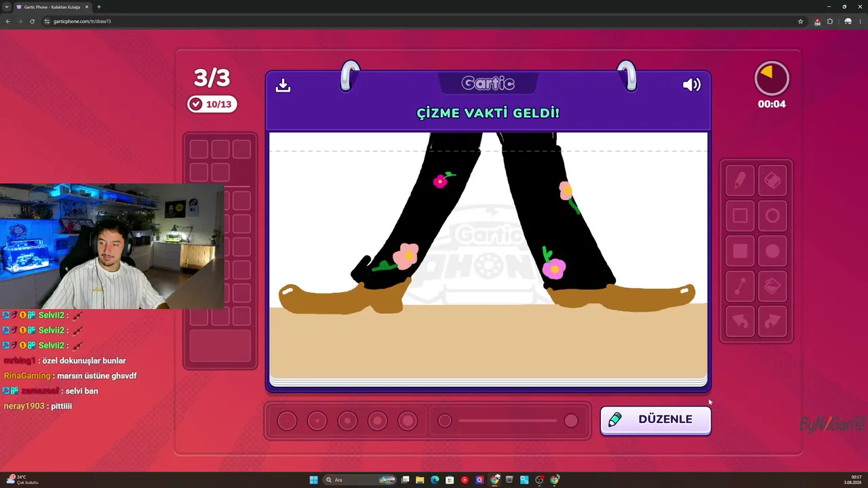Choose the hollow rectangle shape tool
Image resolution: width=868 pixels, height=488 pixels.
[x=740, y=216]
